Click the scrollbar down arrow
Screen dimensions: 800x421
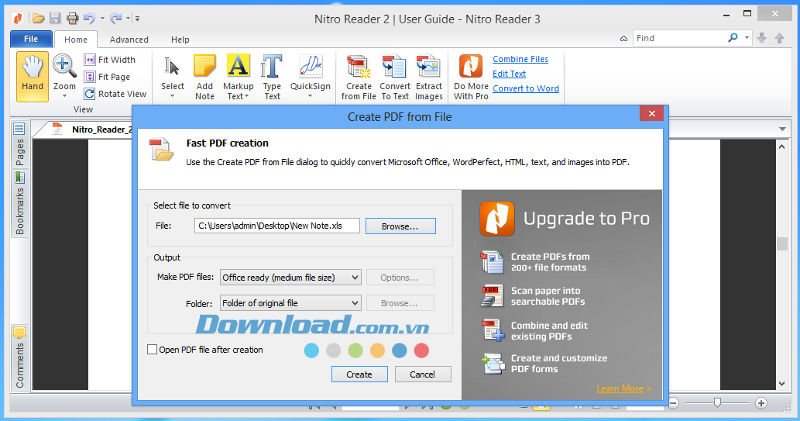782,384
